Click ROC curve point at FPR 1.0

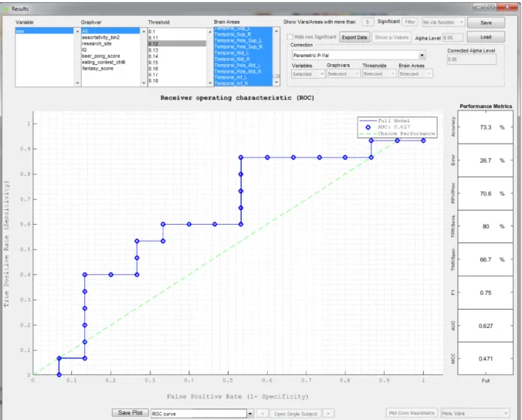(x=423, y=141)
